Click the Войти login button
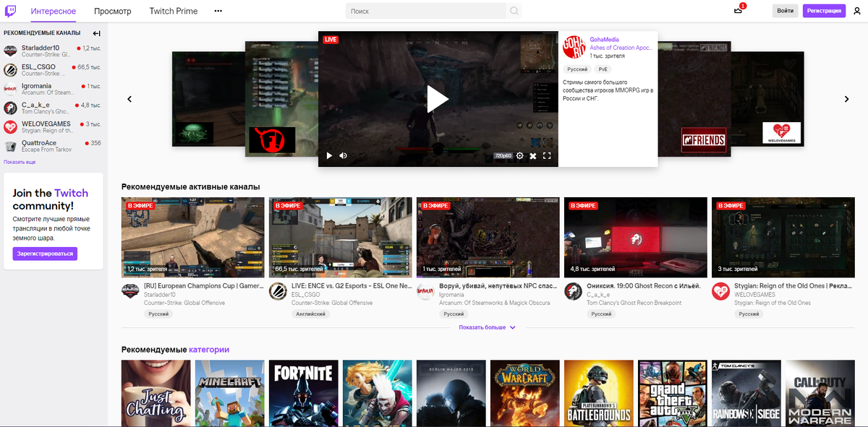 pos(786,11)
